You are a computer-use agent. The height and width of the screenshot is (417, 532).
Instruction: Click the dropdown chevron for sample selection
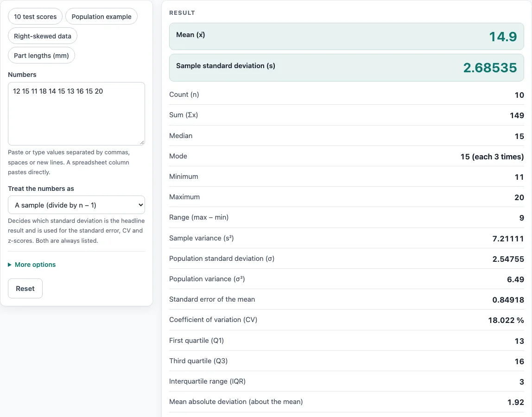[x=141, y=205]
